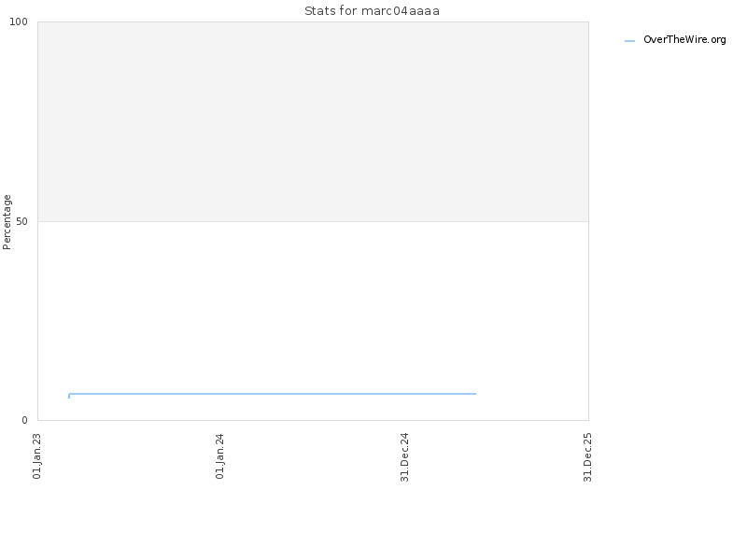Click the 0 y-axis tick label

click(x=25, y=421)
